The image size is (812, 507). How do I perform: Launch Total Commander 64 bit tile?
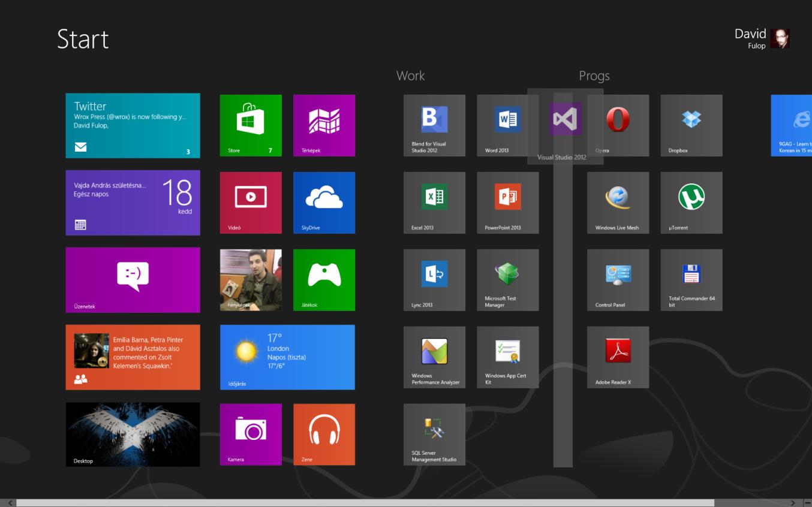691,280
